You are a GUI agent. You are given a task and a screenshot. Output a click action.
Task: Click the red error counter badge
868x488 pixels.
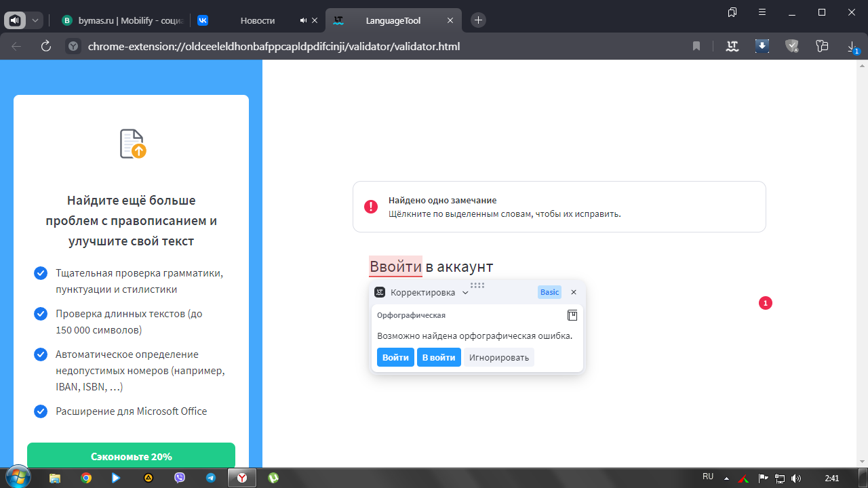pos(765,303)
